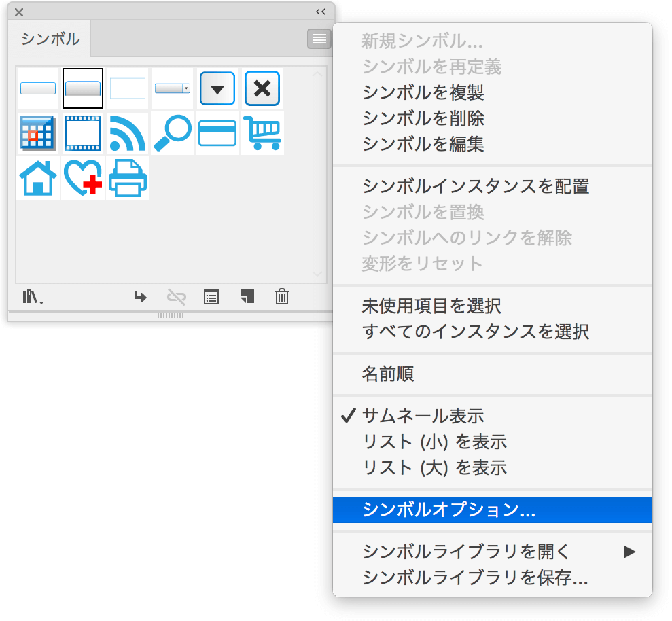Click disabled シンボルを再定義 menu item
The width and height of the screenshot is (672, 621).
pyautogui.click(x=493, y=67)
